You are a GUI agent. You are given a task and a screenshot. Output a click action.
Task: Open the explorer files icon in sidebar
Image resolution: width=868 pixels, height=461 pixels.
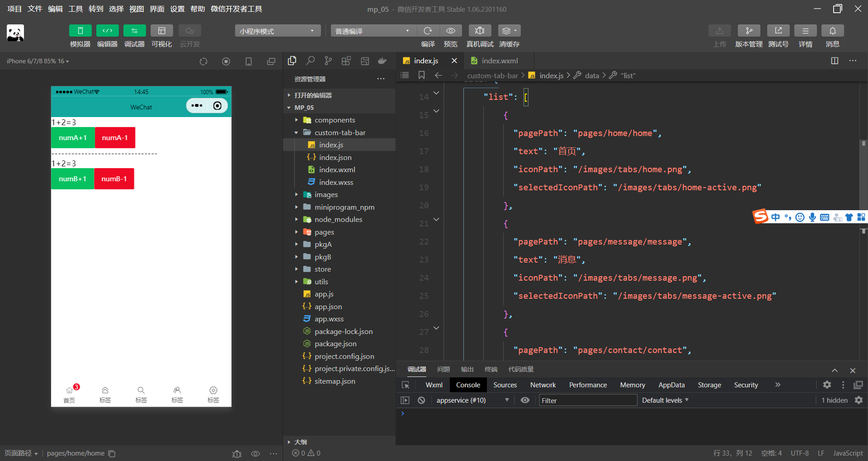(x=292, y=61)
